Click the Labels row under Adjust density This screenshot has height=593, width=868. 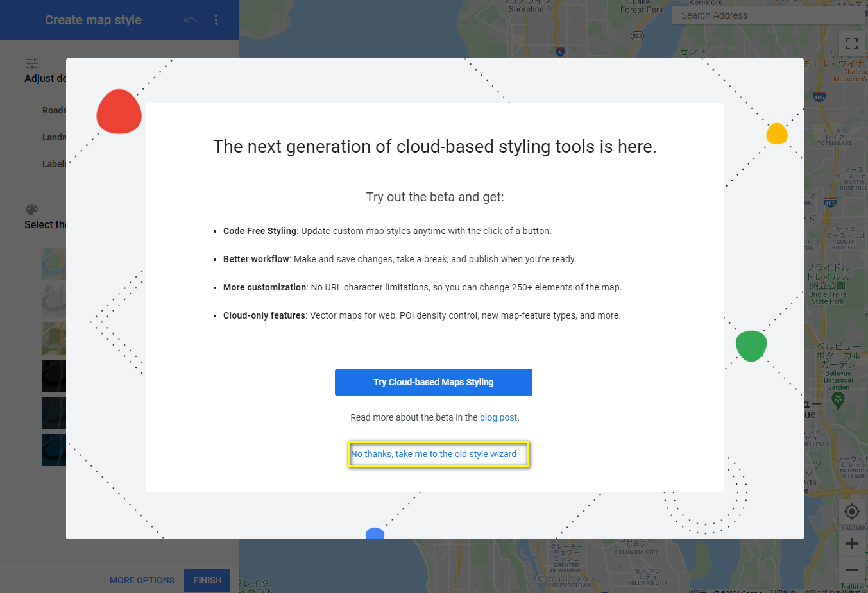click(54, 163)
